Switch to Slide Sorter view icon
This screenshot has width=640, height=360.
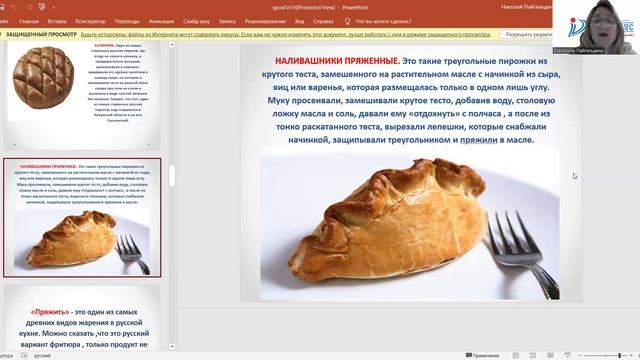coord(533,356)
